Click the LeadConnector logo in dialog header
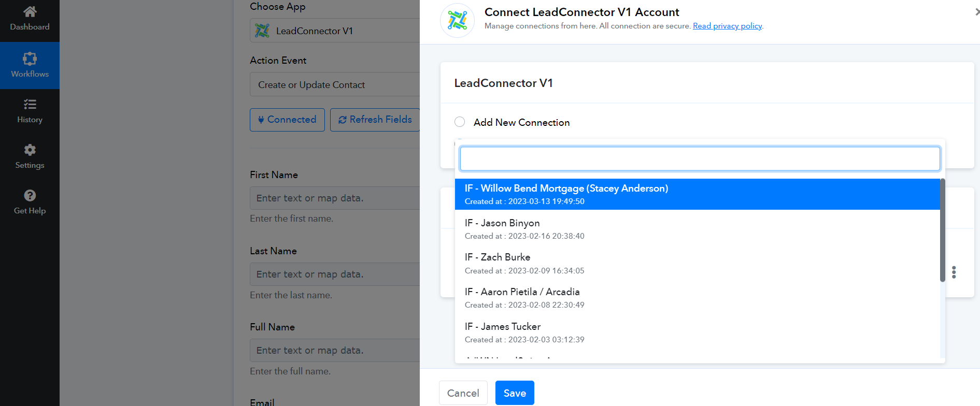This screenshot has width=980, height=406. tap(457, 20)
